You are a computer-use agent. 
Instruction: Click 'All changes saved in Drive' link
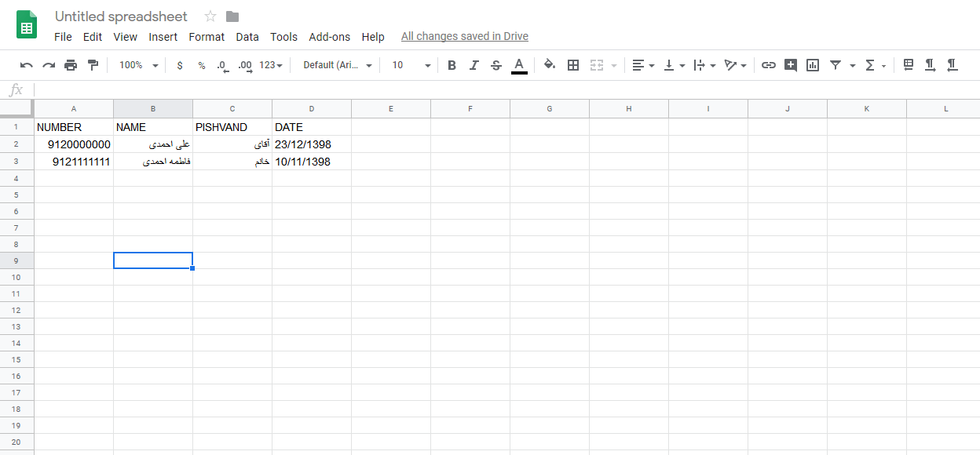(x=465, y=37)
